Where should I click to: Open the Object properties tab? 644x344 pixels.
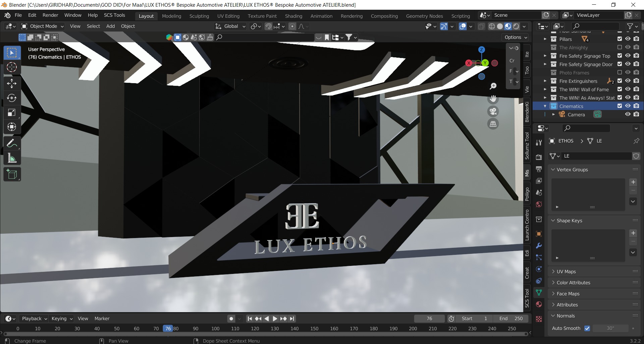(539, 234)
